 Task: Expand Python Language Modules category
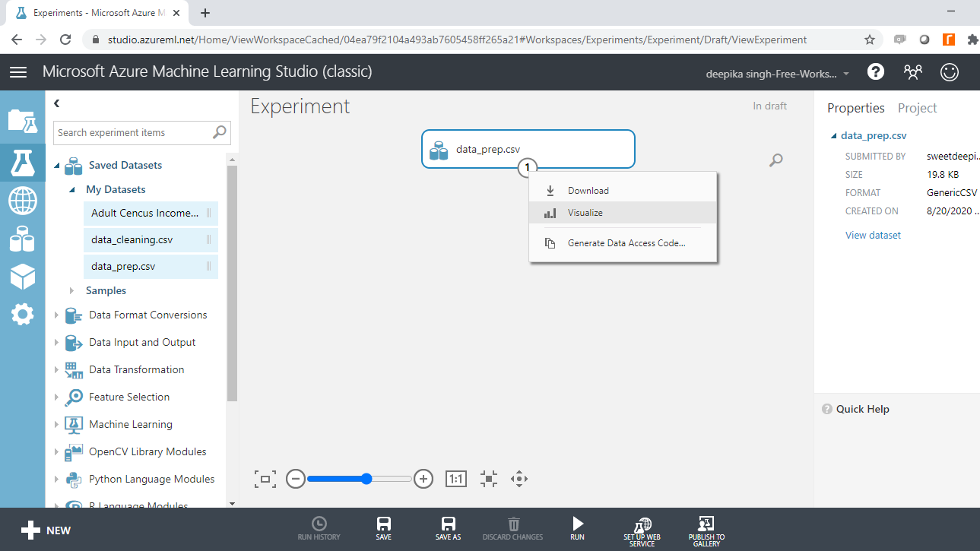[56, 480]
